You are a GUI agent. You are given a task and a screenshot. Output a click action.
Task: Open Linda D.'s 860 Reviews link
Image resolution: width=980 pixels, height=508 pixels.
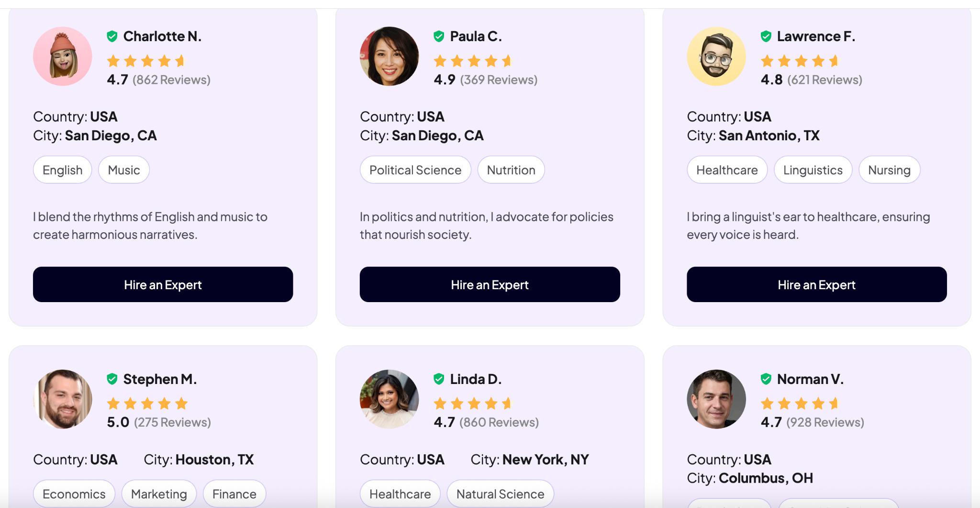(x=499, y=422)
